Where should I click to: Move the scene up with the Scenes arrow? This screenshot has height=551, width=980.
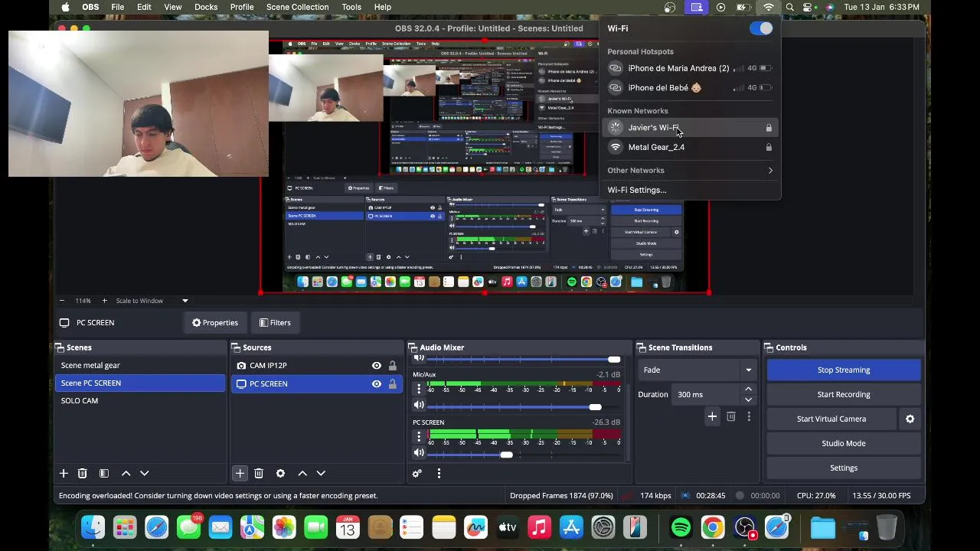pyautogui.click(x=126, y=474)
